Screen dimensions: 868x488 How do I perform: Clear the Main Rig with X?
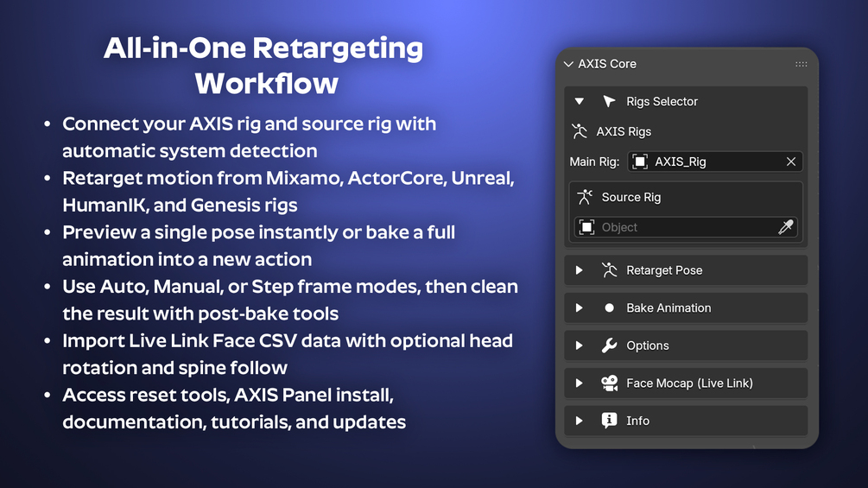point(791,162)
